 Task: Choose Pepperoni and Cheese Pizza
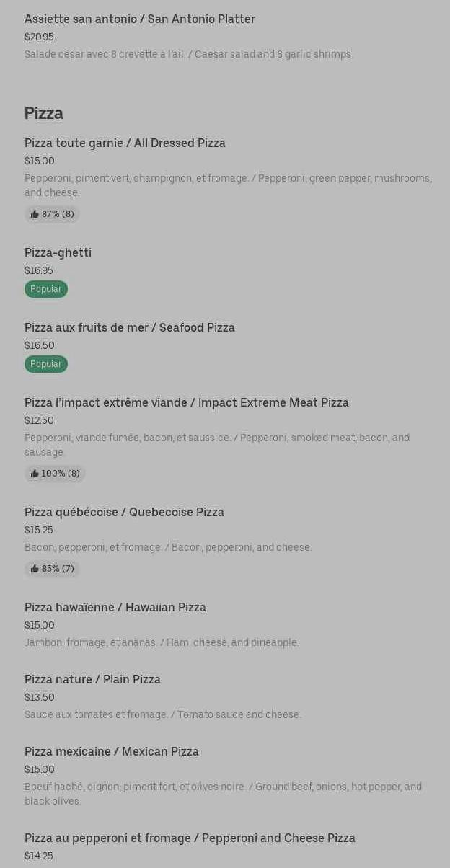pos(190,838)
